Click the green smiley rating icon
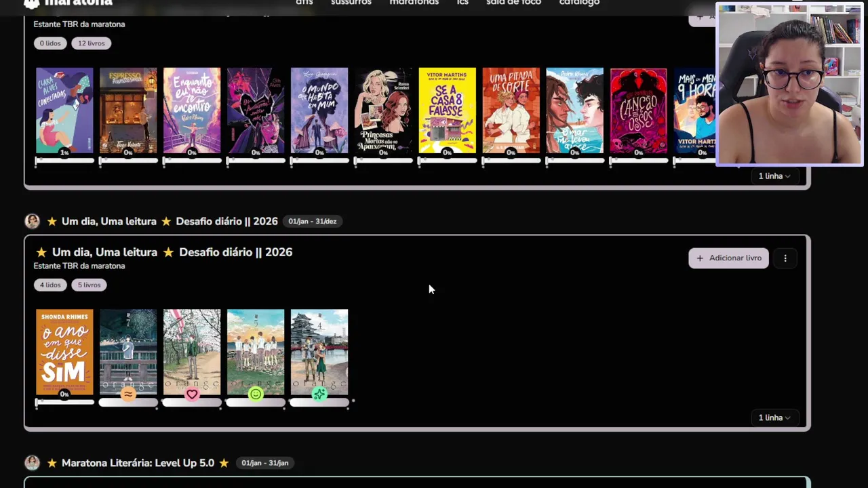 [256, 394]
